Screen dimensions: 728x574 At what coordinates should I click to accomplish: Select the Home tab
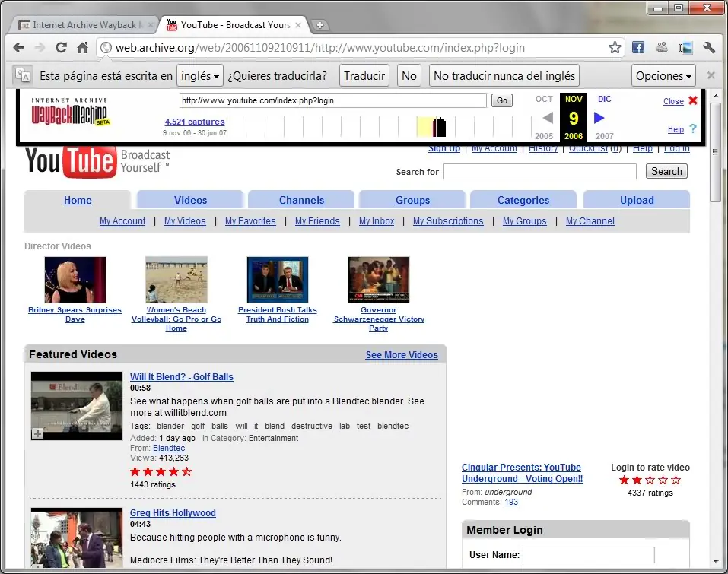(x=78, y=200)
